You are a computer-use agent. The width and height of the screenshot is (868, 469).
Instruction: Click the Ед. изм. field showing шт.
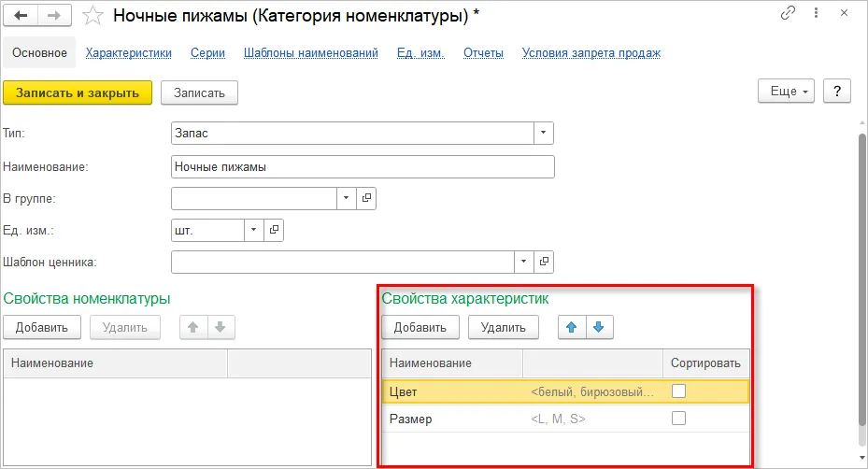click(207, 230)
